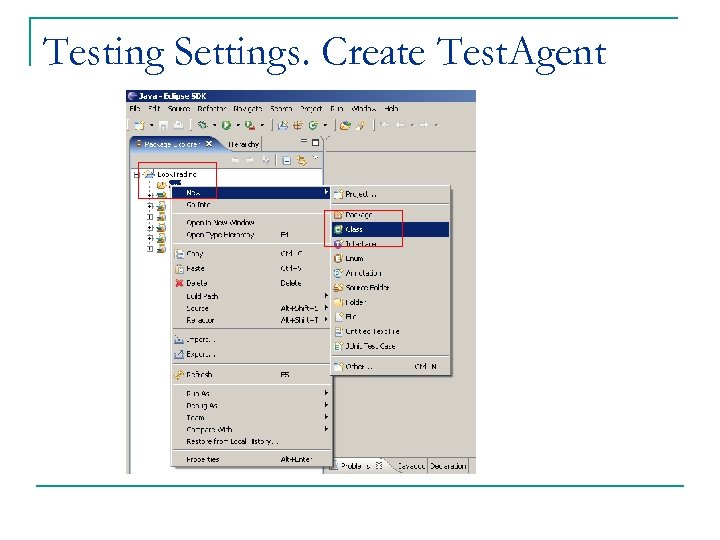The width and height of the screenshot is (720, 540).
Task: Choose Open Type Hierarchy
Action: [251, 235]
